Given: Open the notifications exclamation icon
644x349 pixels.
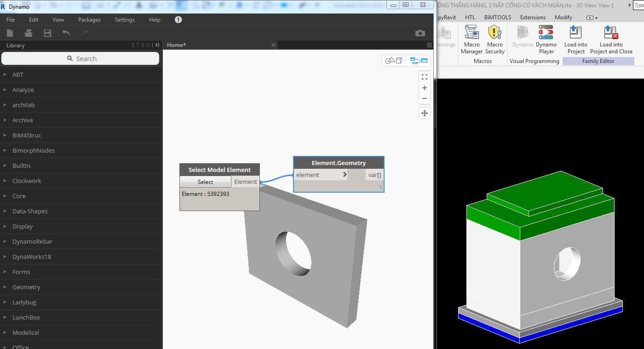Looking at the screenshot, I should coord(178,19).
